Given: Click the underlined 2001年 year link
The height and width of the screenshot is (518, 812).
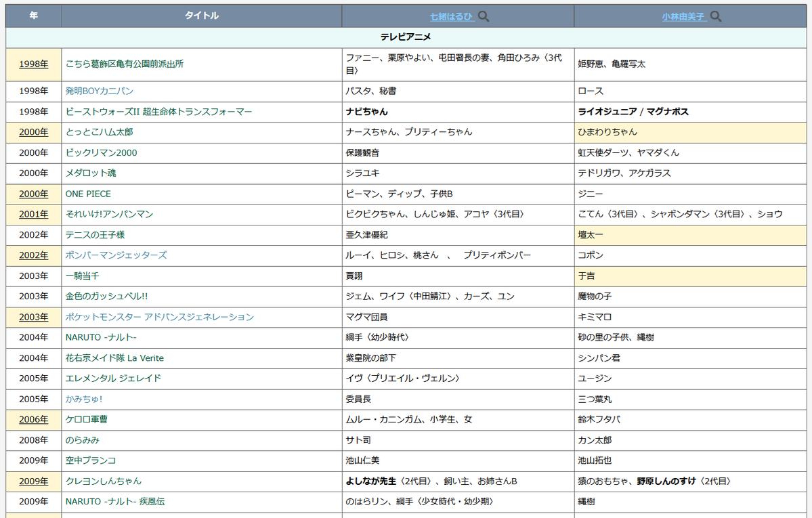Looking at the screenshot, I should coord(34,214).
